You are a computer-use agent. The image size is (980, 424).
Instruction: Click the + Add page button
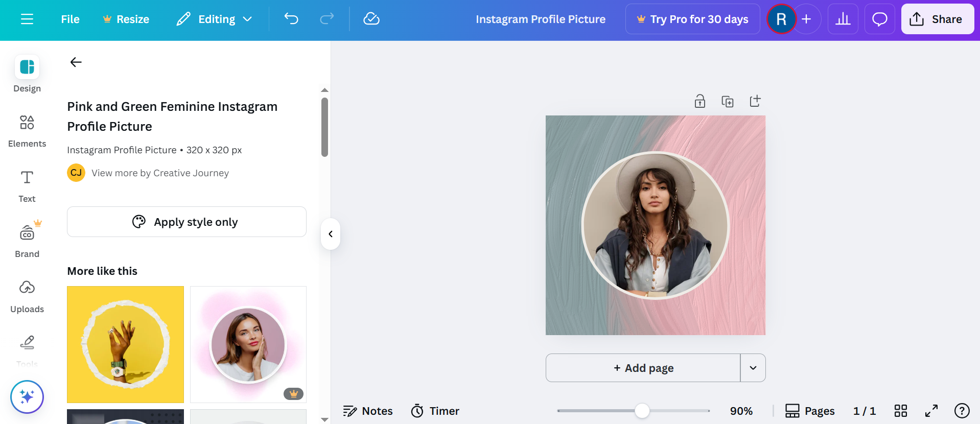[643, 368]
